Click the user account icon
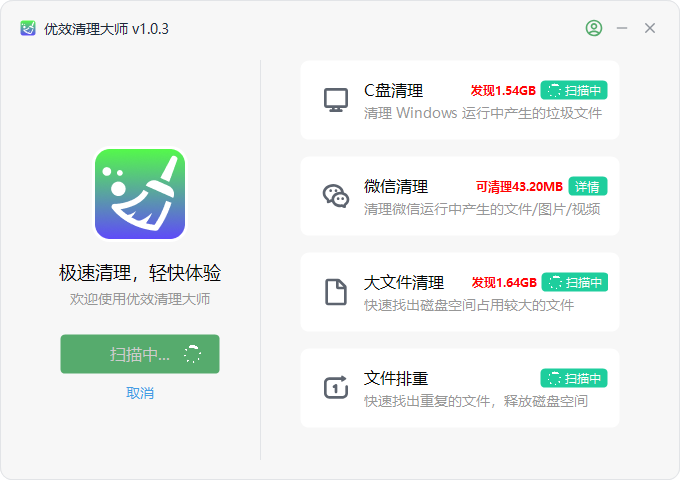The image size is (680, 480). pyautogui.click(x=594, y=28)
